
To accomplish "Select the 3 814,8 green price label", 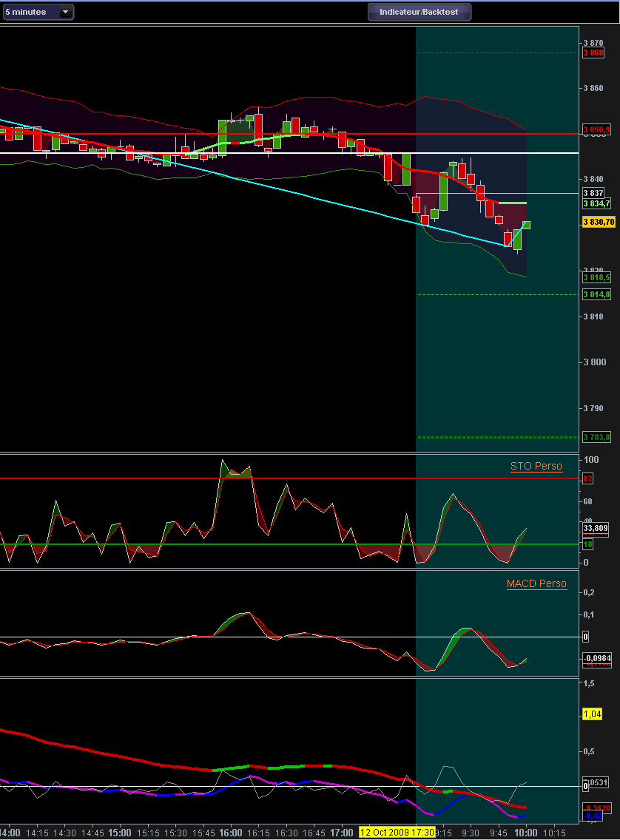I will pyautogui.click(x=596, y=294).
